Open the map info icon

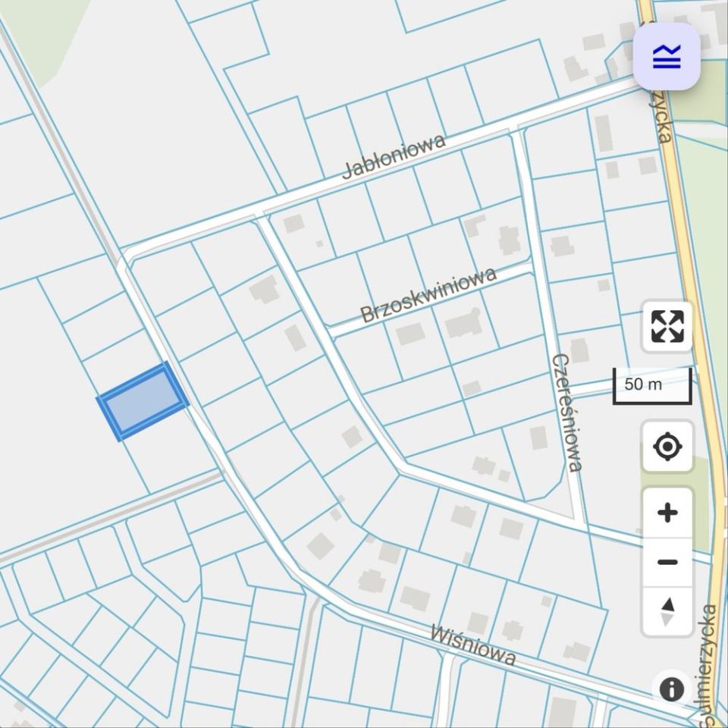click(x=672, y=689)
